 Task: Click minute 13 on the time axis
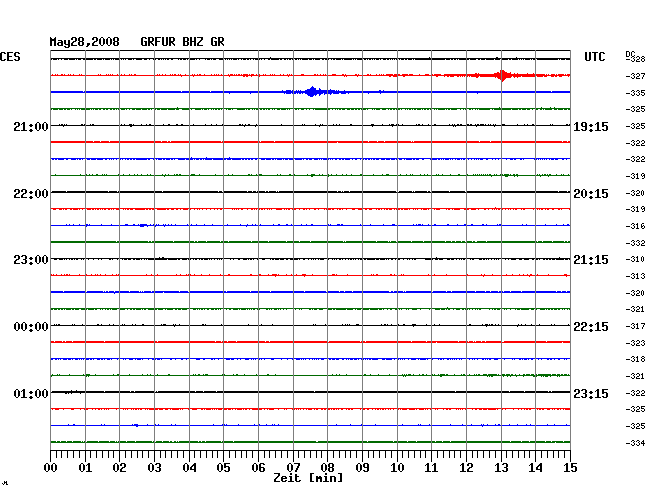coord(501,468)
